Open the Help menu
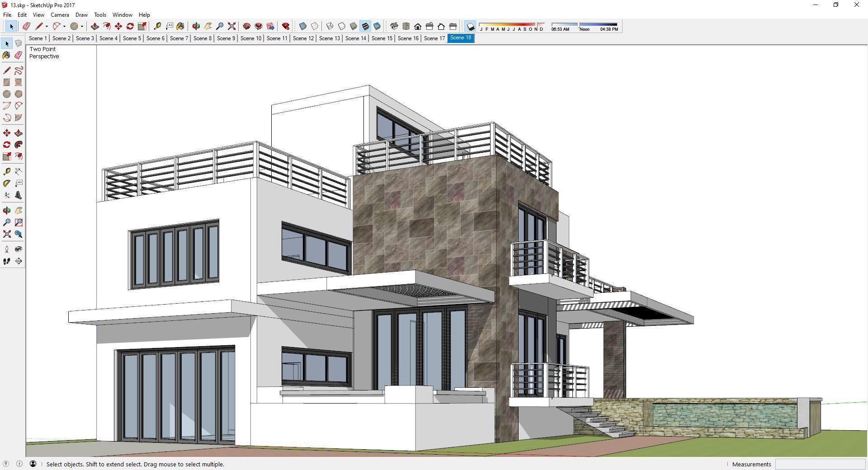 point(144,15)
